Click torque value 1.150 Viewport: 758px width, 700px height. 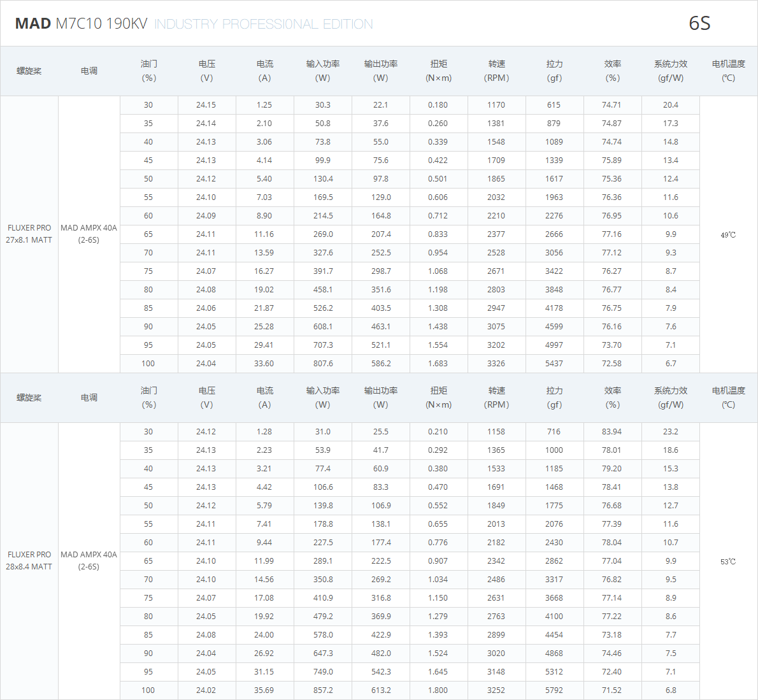click(438, 598)
